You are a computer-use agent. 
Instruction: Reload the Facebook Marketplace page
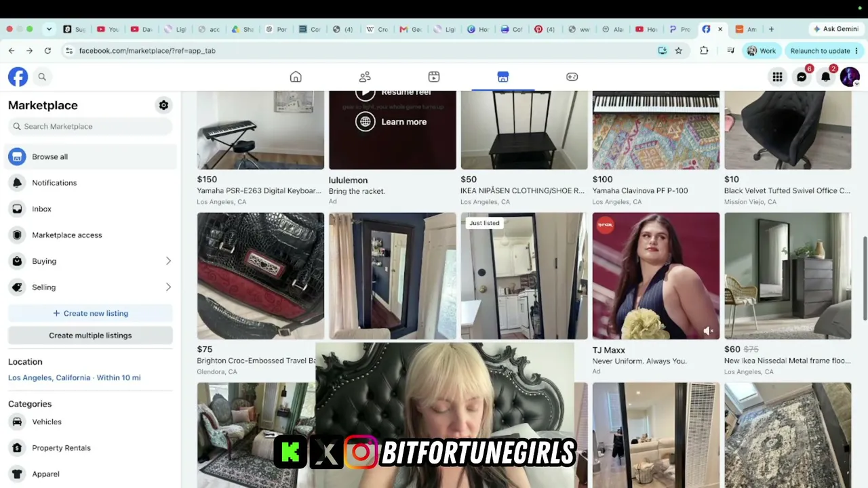[x=47, y=51]
